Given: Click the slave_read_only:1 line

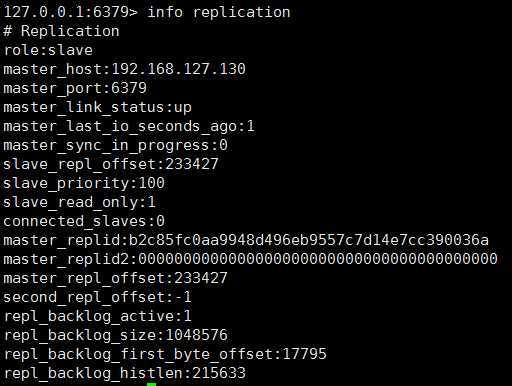Looking at the screenshot, I should point(79,203).
